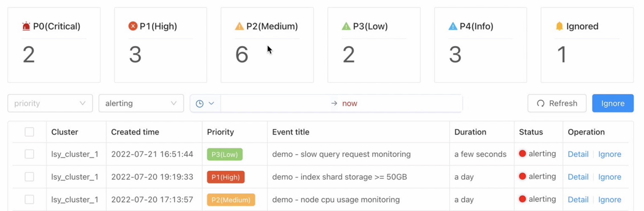Screen dimensions: 644x211
Task: Open the priority filter dropdown
Action: click(50, 103)
